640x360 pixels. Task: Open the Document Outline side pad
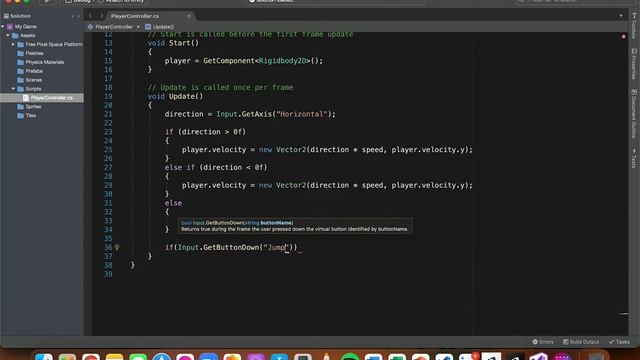634,113
